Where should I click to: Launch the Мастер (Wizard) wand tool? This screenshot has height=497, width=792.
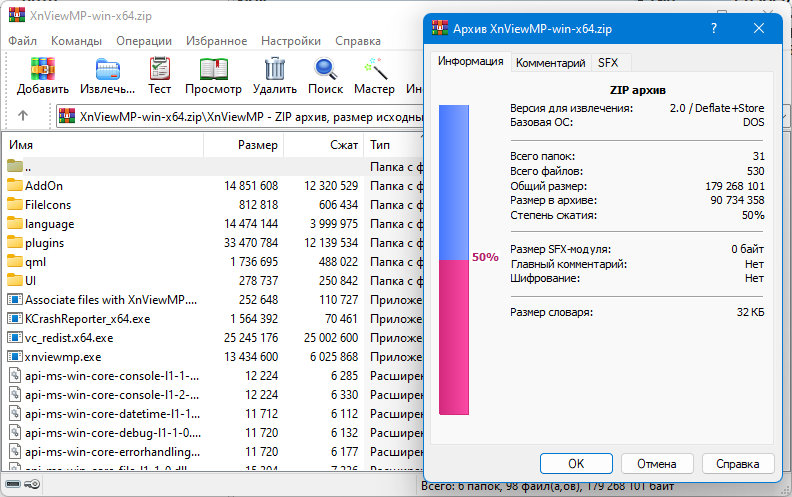click(x=375, y=69)
